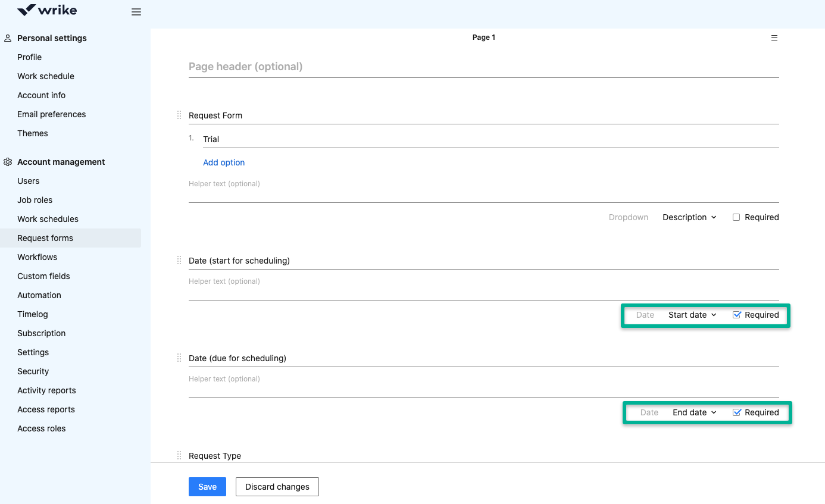Expand the Start date mapping dropdown

[x=692, y=315]
